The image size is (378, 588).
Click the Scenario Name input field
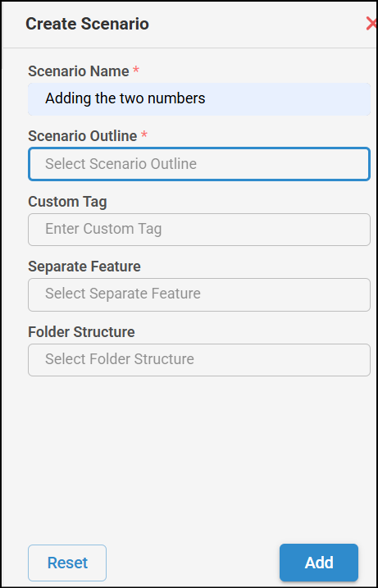(199, 99)
